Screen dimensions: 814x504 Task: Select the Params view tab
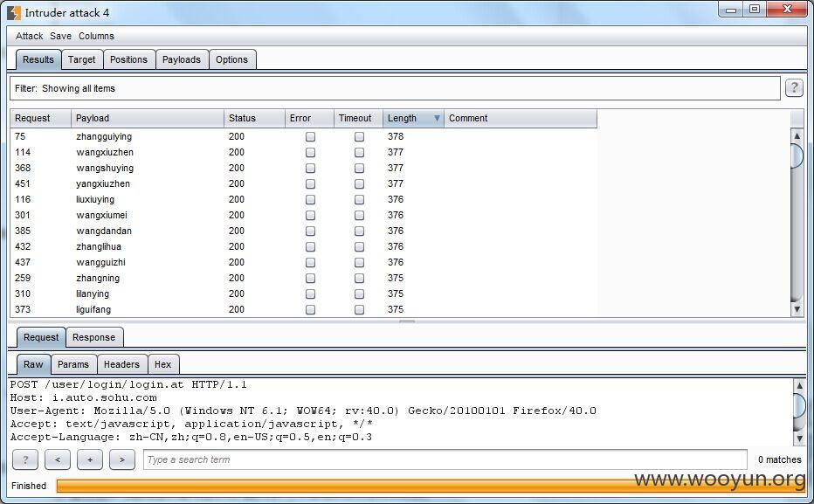pos(73,364)
